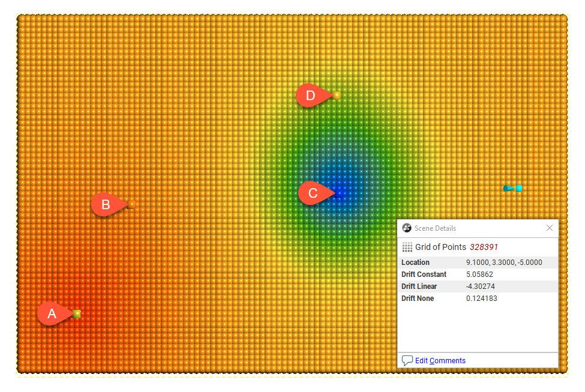Image resolution: width=585 pixels, height=392 pixels.
Task: Select the Grid of Points title text
Action: click(x=440, y=247)
